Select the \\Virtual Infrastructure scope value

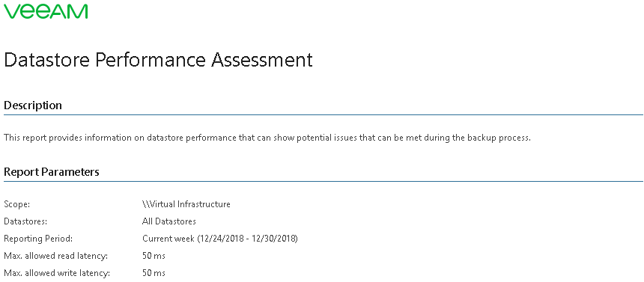point(186,204)
